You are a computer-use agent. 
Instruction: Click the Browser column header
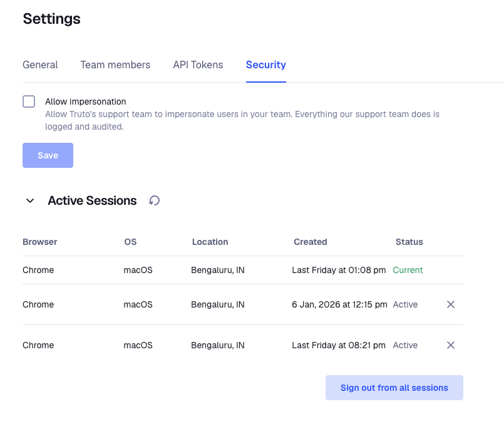point(39,242)
